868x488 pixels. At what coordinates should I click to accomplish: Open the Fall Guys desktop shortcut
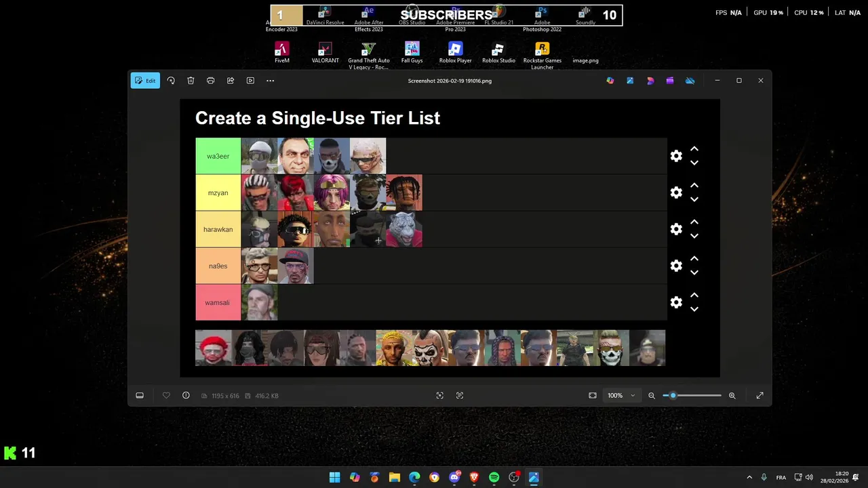coord(412,53)
